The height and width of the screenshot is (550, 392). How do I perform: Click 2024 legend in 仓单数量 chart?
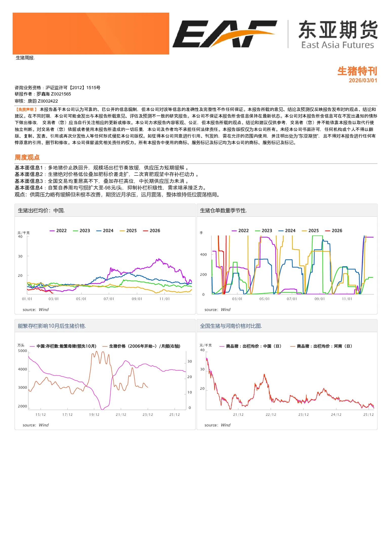tap(287, 231)
